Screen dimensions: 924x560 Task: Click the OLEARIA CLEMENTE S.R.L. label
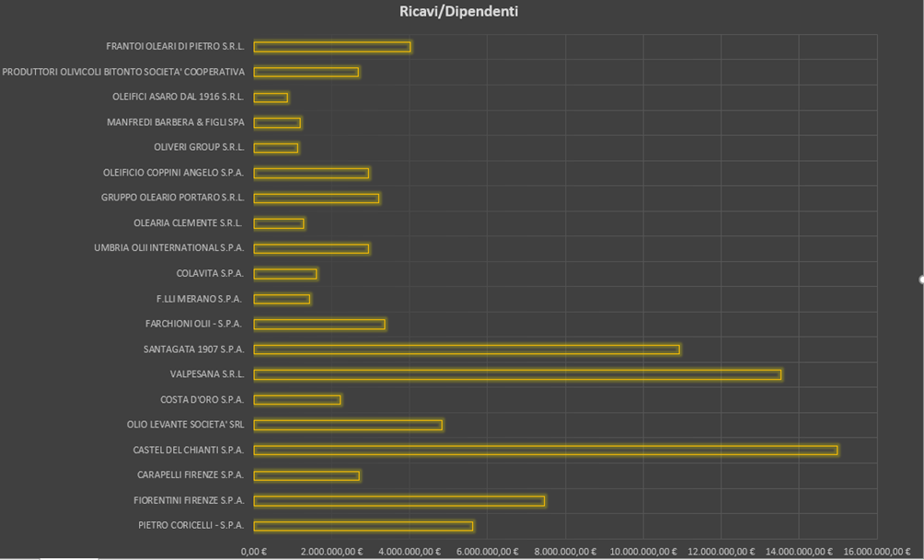pyautogui.click(x=188, y=223)
